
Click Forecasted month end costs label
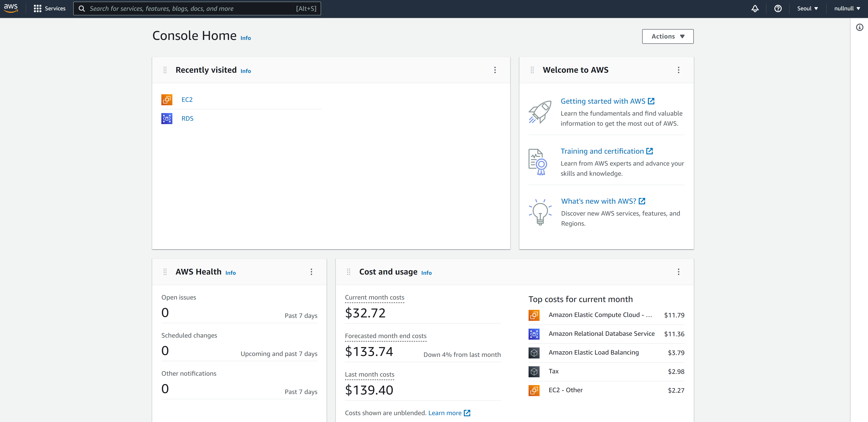[386, 336]
